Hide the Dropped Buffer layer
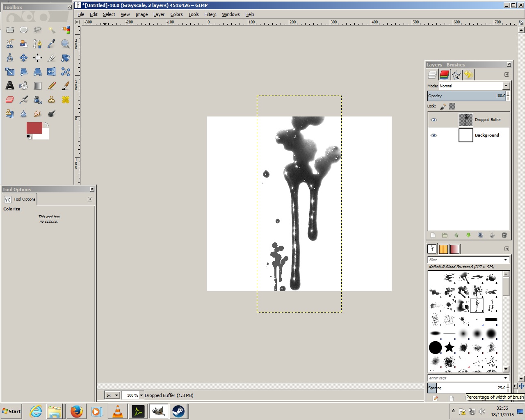The height and width of the screenshot is (420, 525). 434,120
